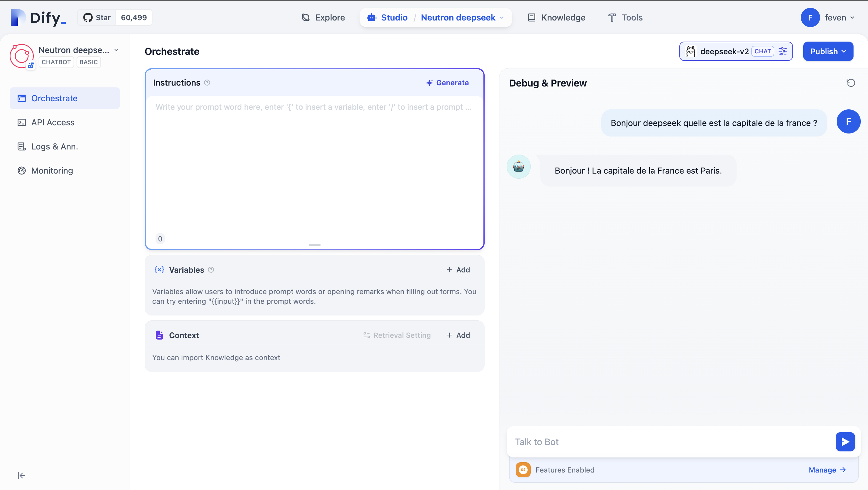Screen dimensions: 868x490
Task: Click the Instructions help tooltip icon
Action: (207, 83)
